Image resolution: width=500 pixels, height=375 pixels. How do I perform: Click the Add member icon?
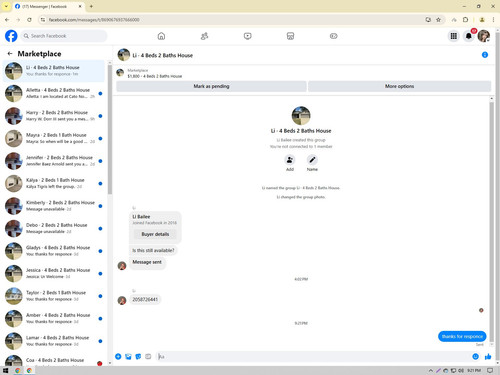290,160
